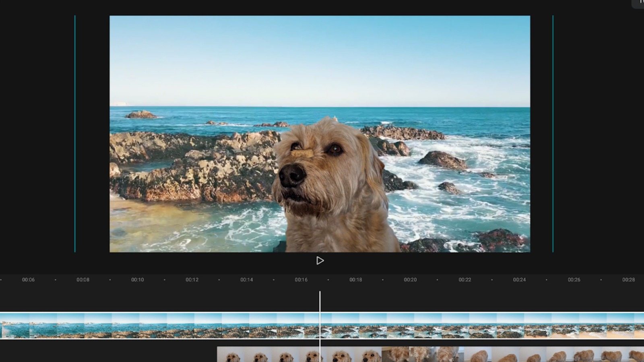Image resolution: width=644 pixels, height=362 pixels.
Task: Click 00:12 on the time ruler
Action: coord(192,279)
